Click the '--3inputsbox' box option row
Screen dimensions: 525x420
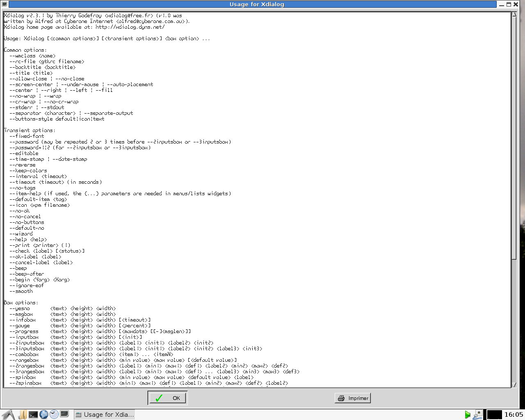tap(136, 349)
